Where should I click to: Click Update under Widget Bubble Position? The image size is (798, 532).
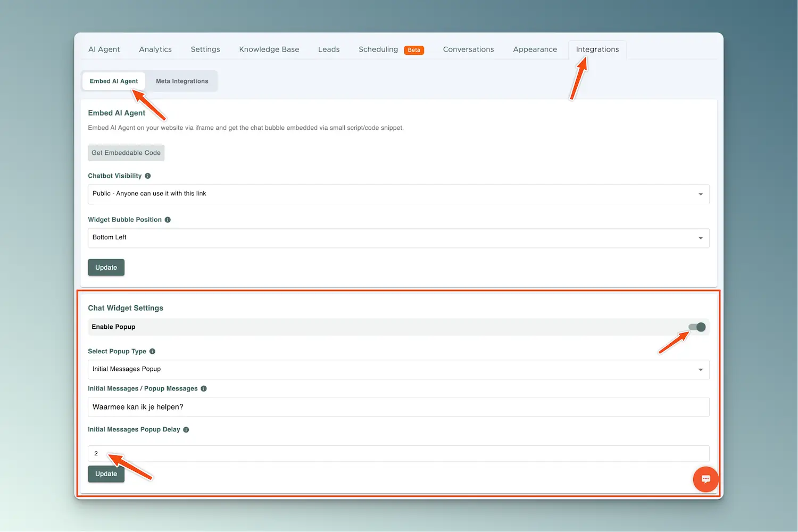pyautogui.click(x=106, y=268)
